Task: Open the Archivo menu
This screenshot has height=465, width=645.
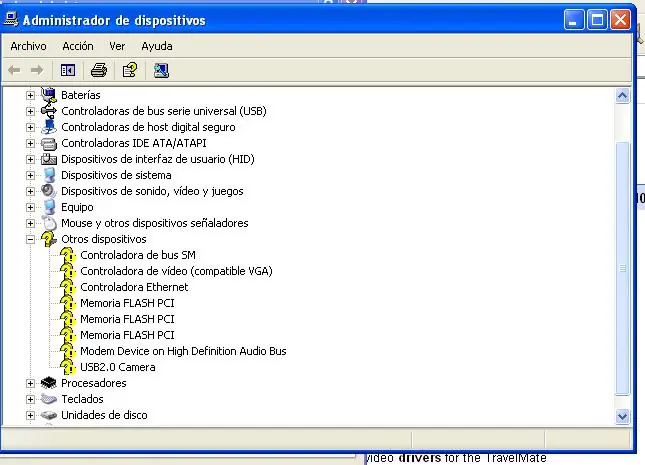Action: point(28,46)
